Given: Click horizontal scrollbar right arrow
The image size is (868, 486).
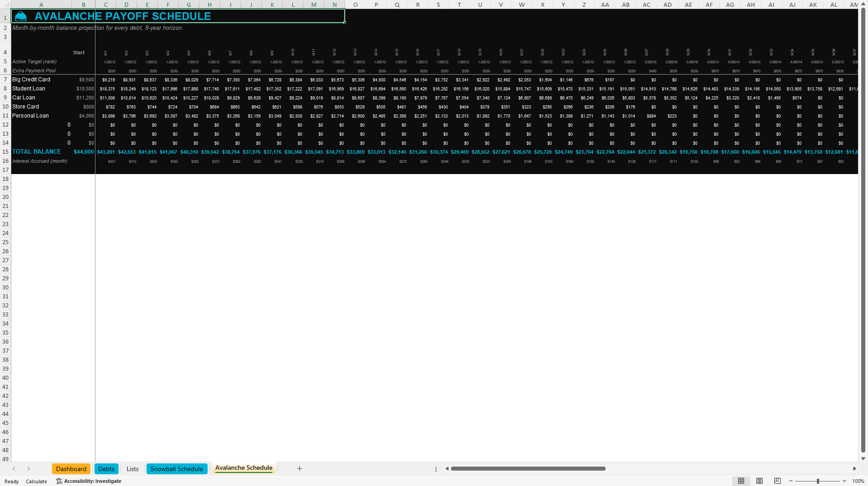Looking at the screenshot, I should click(854, 469).
